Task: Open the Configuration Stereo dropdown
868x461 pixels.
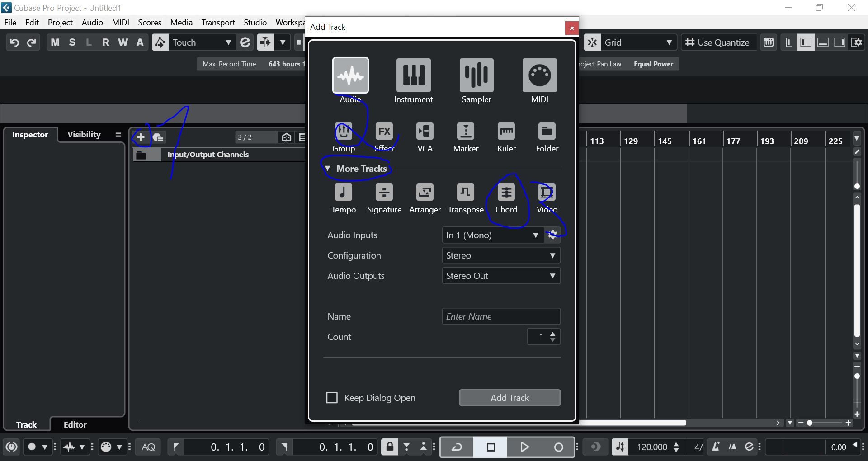Action: click(x=501, y=255)
